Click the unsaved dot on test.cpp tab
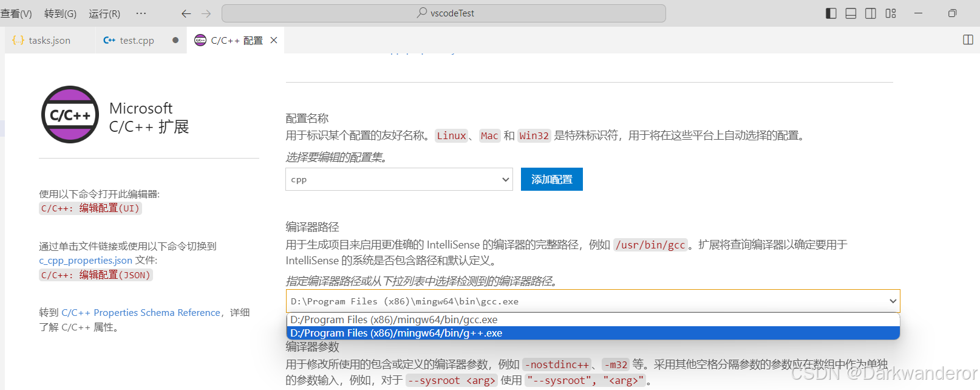The height and width of the screenshot is (390, 980). click(175, 40)
